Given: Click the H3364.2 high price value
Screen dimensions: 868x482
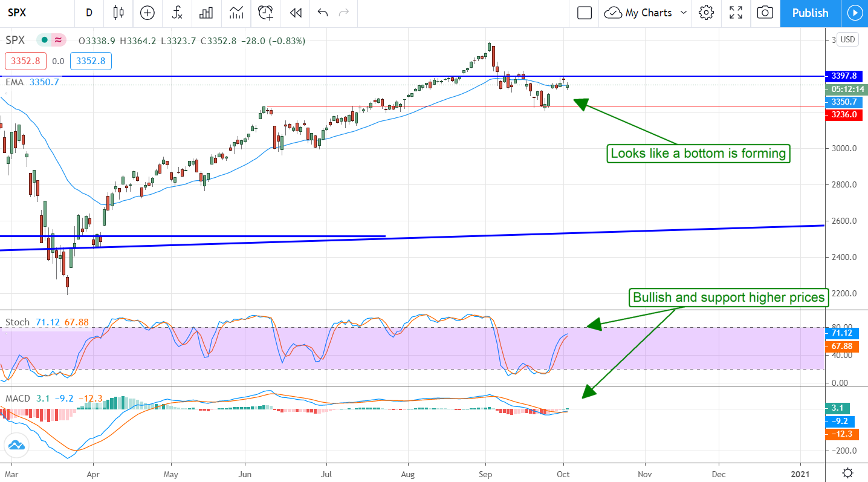Looking at the screenshot, I should pyautogui.click(x=138, y=41).
